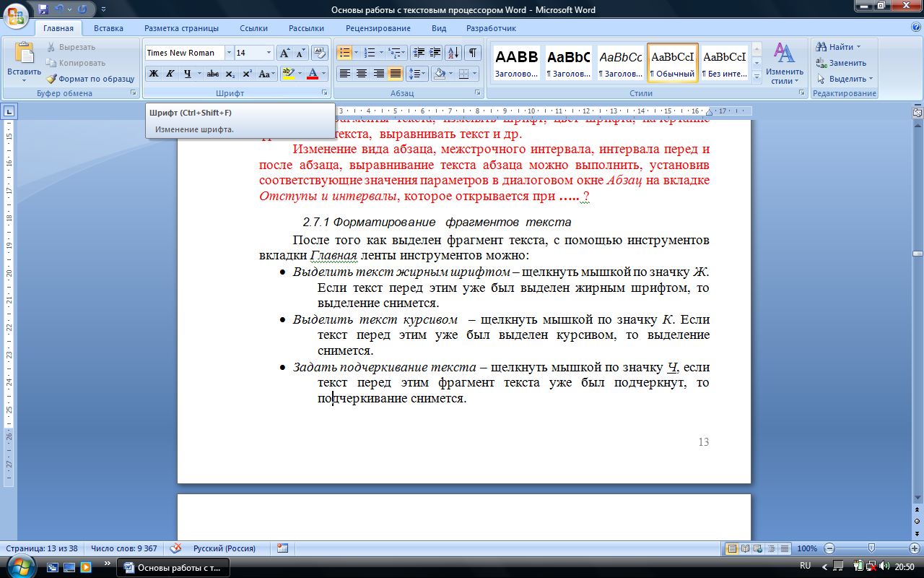Switch to Рассылки ribbon tab
Screen dimensions: 924x578
[x=306, y=28]
